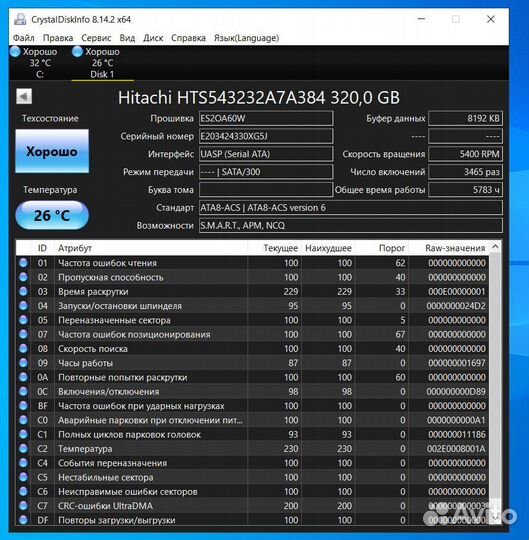
Task: Select the Disk 1 tab at 26 °C
Action: coord(102,63)
